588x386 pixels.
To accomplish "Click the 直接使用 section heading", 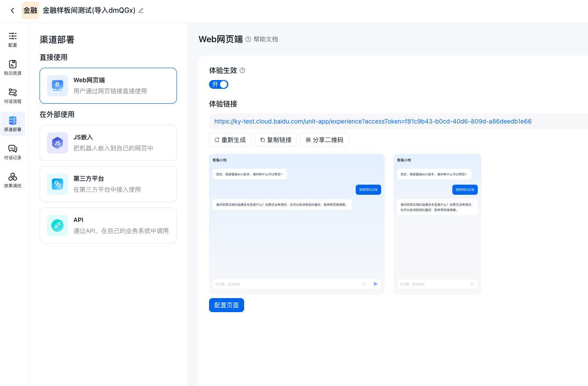I will pyautogui.click(x=54, y=58).
